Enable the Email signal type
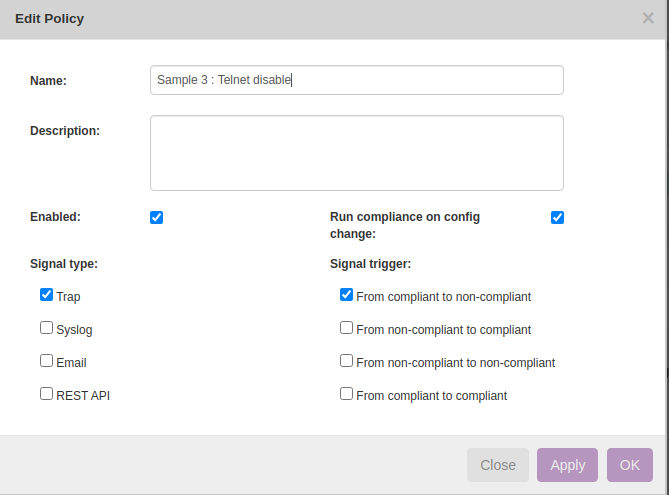The height and width of the screenshot is (495, 669). [47, 361]
